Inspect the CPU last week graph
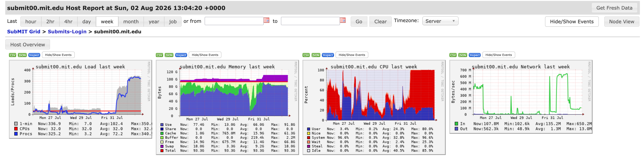Viewport: 644px width, 160px height. click(328, 55)
